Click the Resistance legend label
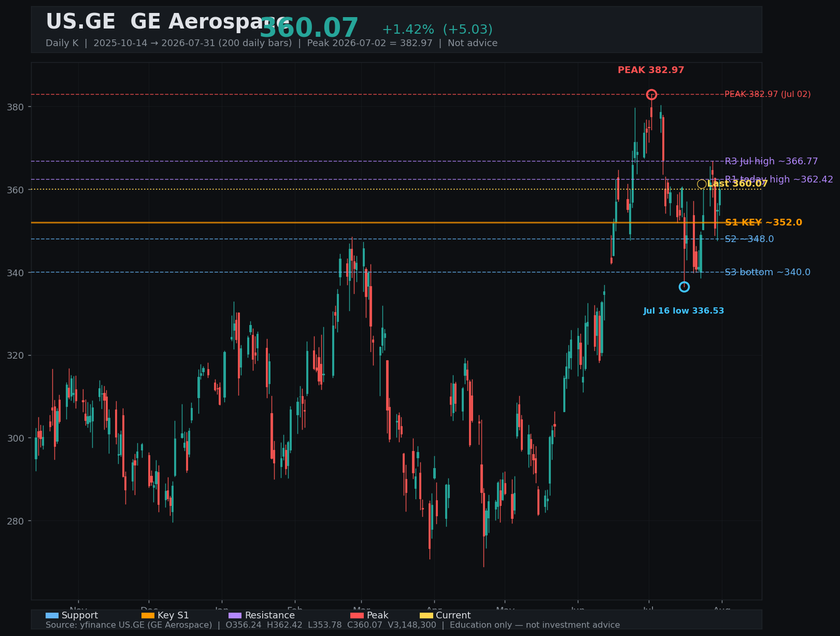 coord(269,615)
